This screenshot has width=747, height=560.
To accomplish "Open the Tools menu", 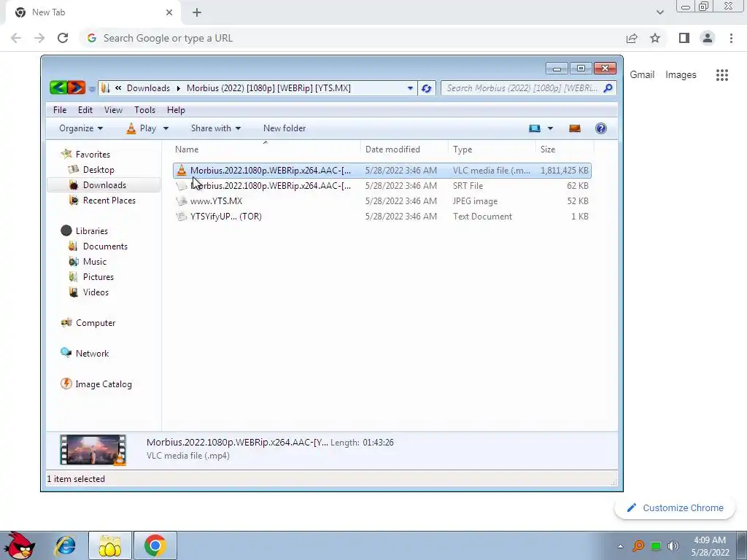I will pyautogui.click(x=145, y=110).
